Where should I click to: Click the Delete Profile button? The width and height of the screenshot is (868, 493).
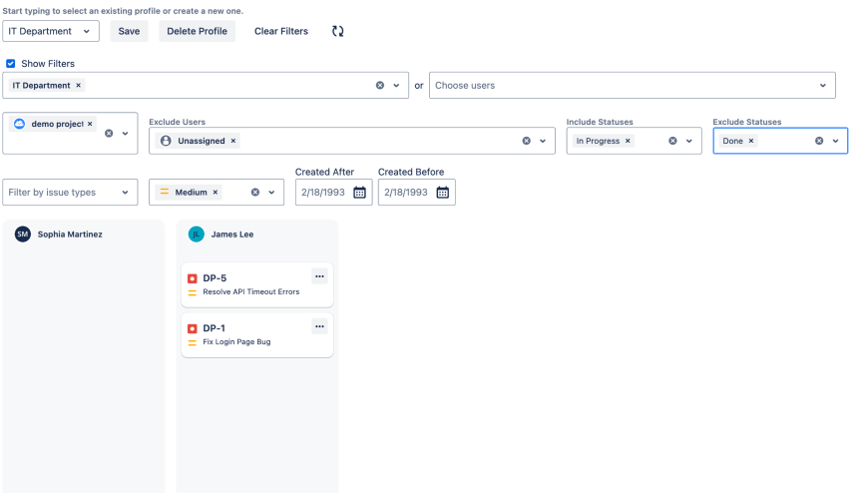point(197,31)
